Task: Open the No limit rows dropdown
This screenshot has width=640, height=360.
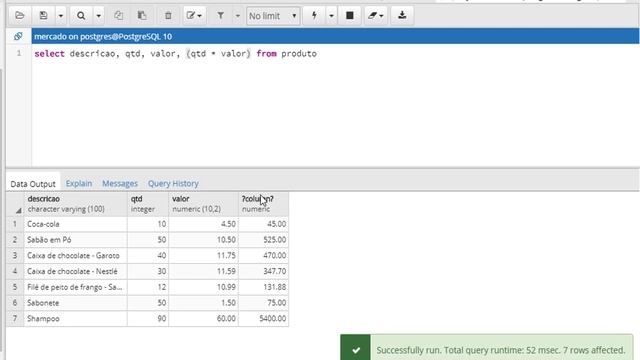Action: (273, 16)
